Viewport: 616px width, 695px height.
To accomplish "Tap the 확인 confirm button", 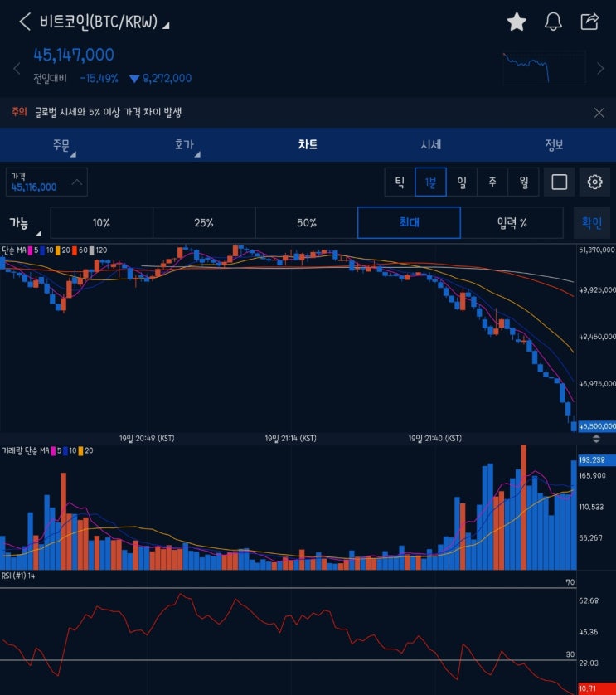I will pyautogui.click(x=592, y=222).
